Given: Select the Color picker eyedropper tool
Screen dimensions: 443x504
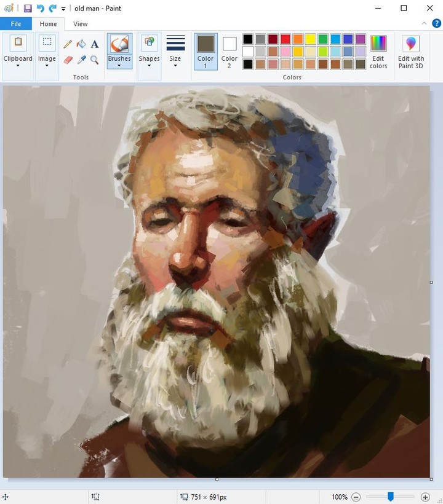Looking at the screenshot, I should click(x=81, y=60).
